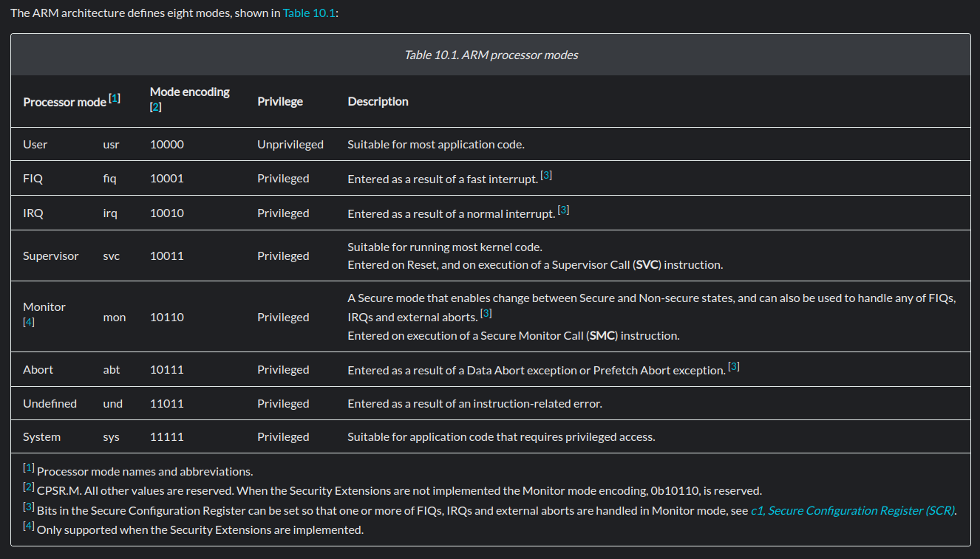Click the [4] back-reference in table footnotes
Viewport: 980px width, 559px height.
(x=29, y=526)
